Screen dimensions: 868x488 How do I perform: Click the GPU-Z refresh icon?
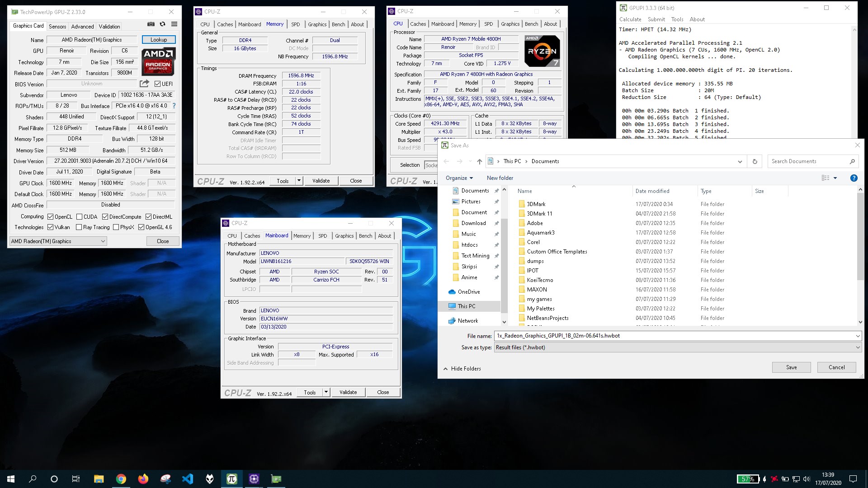pos(162,24)
